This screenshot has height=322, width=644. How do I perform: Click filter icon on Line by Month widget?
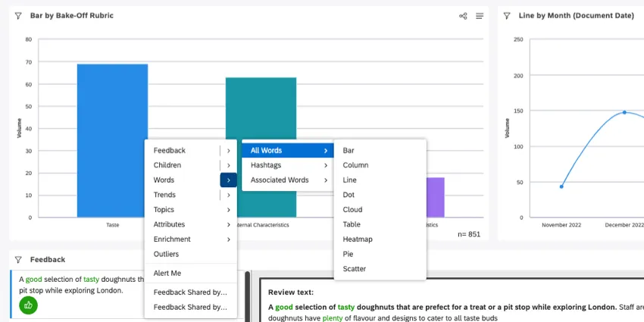click(507, 16)
